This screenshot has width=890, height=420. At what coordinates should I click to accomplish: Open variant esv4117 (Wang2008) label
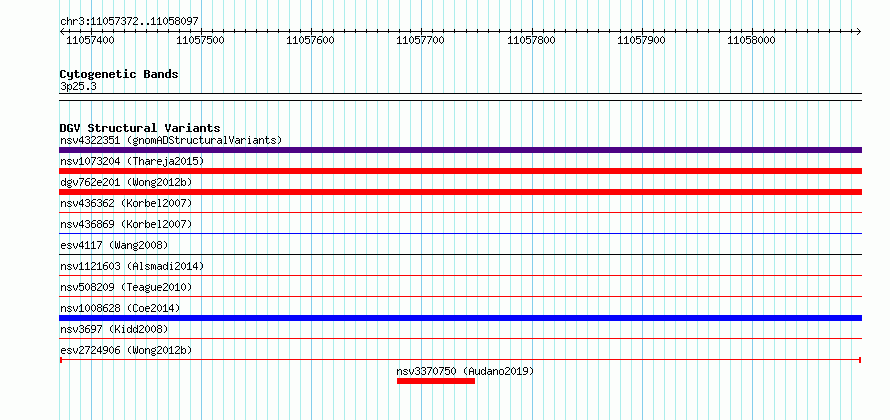point(115,245)
